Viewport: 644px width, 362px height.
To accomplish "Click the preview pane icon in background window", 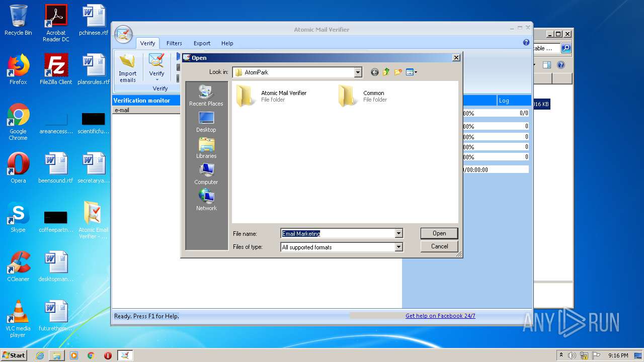I will coord(547,65).
